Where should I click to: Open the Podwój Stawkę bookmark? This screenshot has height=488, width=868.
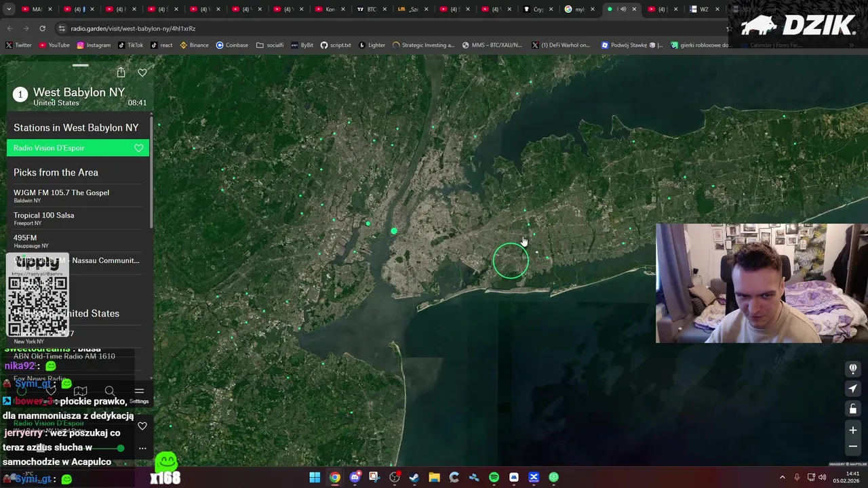[x=632, y=45]
